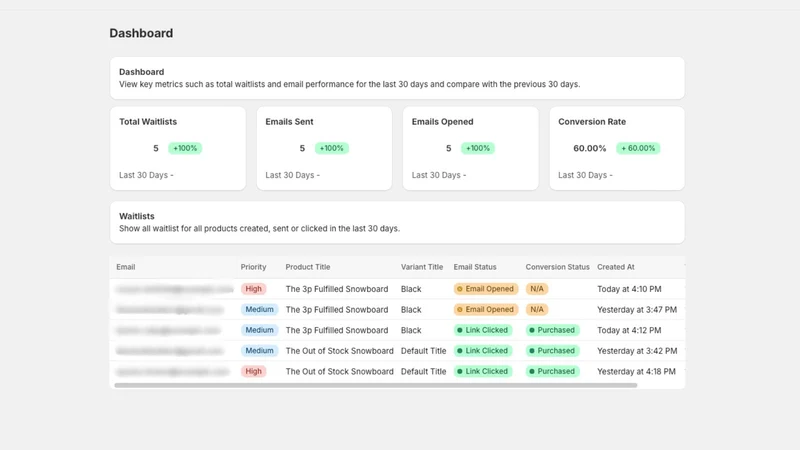Click the Dashboard page heading
Image resolution: width=800 pixels, height=450 pixels.
(x=141, y=33)
